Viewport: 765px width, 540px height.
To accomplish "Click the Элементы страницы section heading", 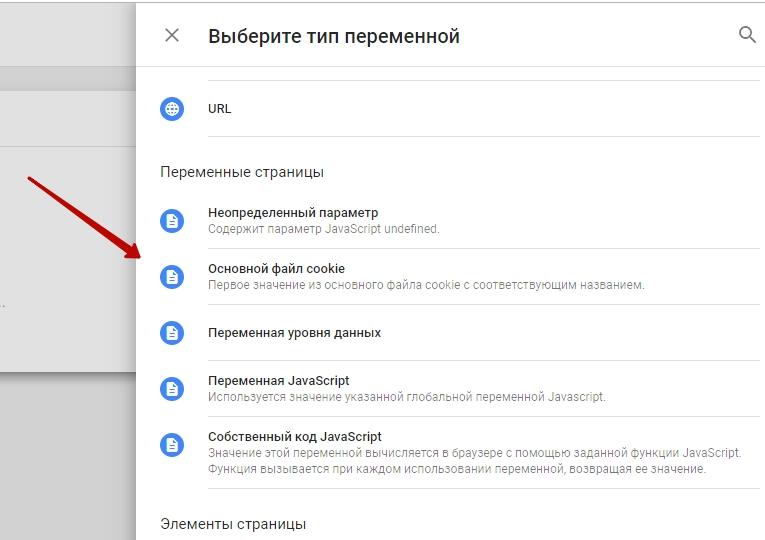I will tap(233, 524).
